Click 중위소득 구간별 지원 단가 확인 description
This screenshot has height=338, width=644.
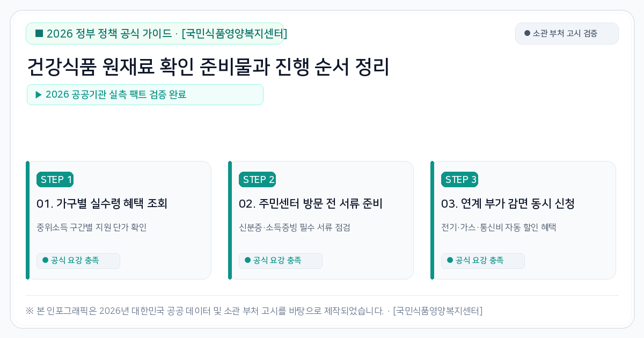coord(91,227)
